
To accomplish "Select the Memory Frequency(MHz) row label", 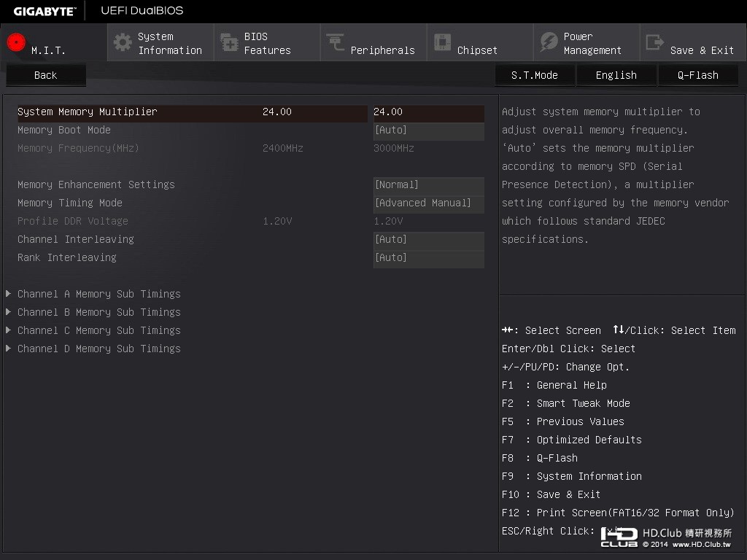I will click(x=78, y=148).
